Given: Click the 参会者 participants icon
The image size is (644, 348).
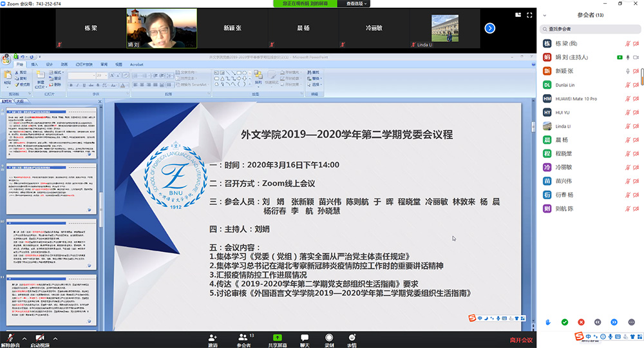Looking at the screenshot, I should click(x=243, y=338).
